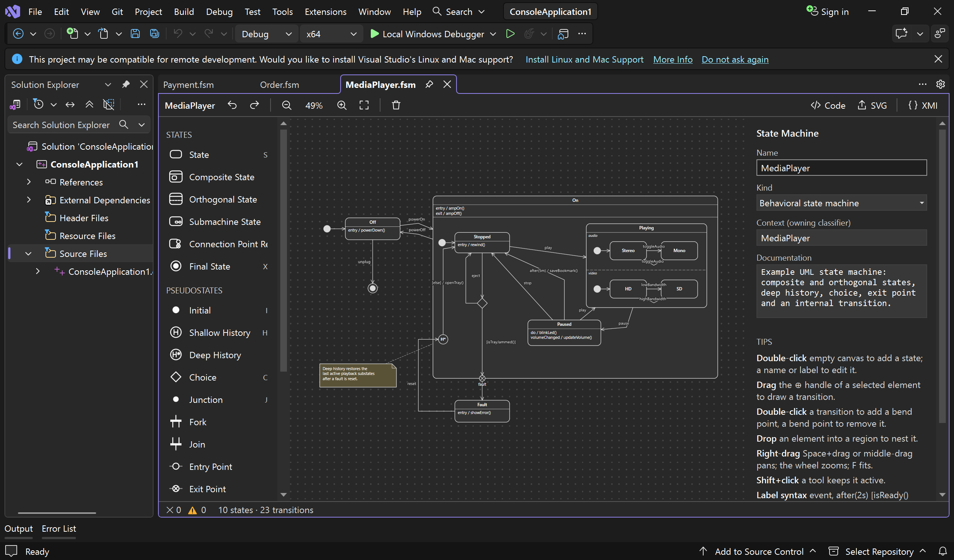Select the Join pseudostate tool
This screenshot has width=954, height=560.
click(218, 444)
